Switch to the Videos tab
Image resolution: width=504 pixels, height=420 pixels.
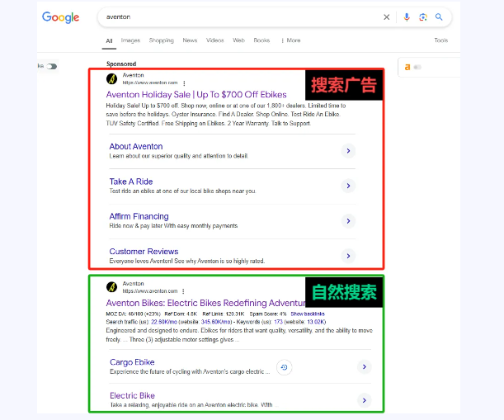coord(215,40)
